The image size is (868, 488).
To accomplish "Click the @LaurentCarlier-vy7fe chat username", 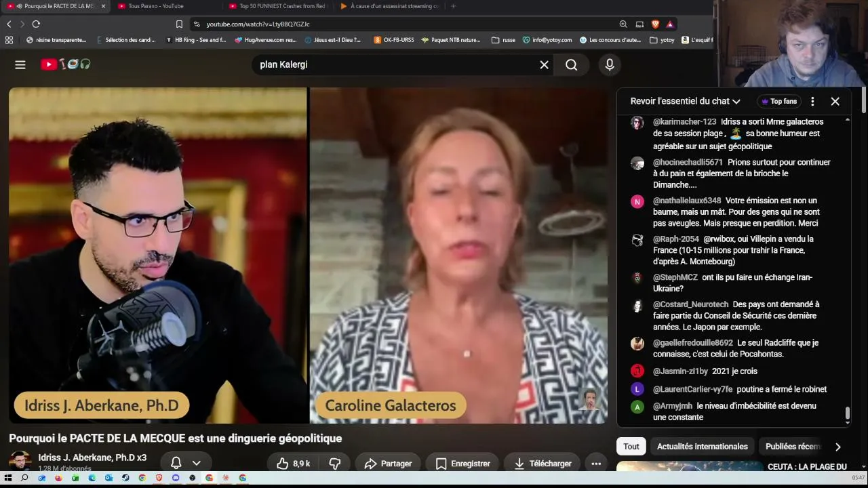I will (692, 390).
